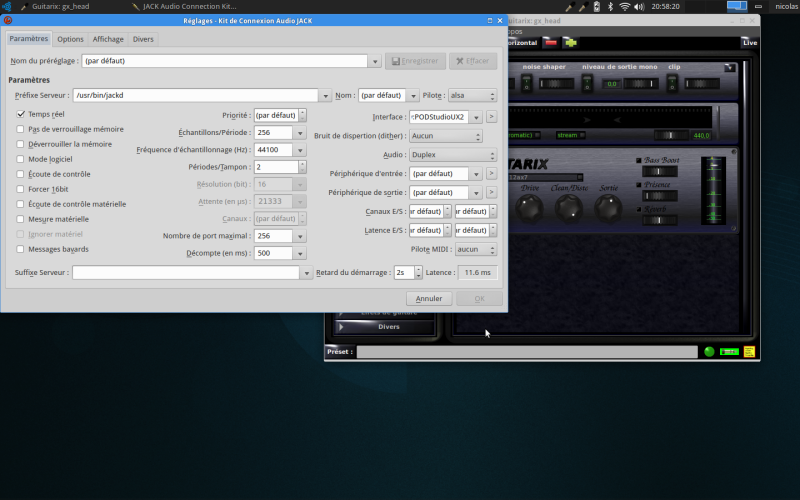The image size is (800, 500).
Task: Disable the Temps réel checkbox
Action: click(20, 114)
